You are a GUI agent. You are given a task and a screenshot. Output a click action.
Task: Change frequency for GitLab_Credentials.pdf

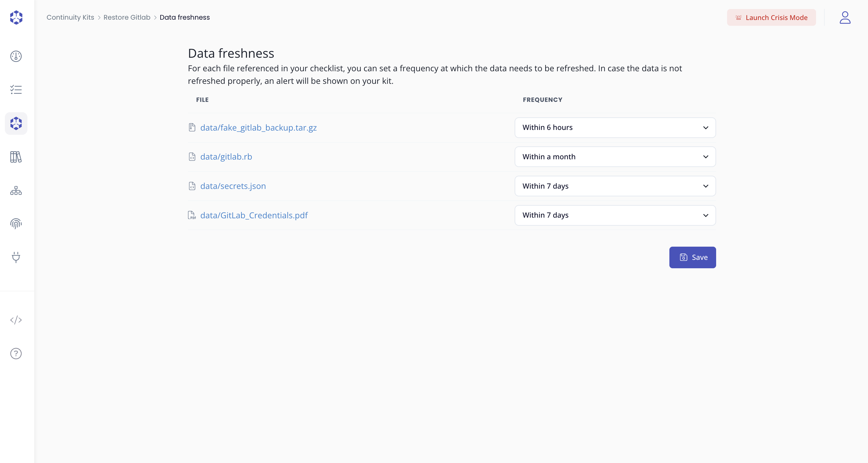pos(615,215)
